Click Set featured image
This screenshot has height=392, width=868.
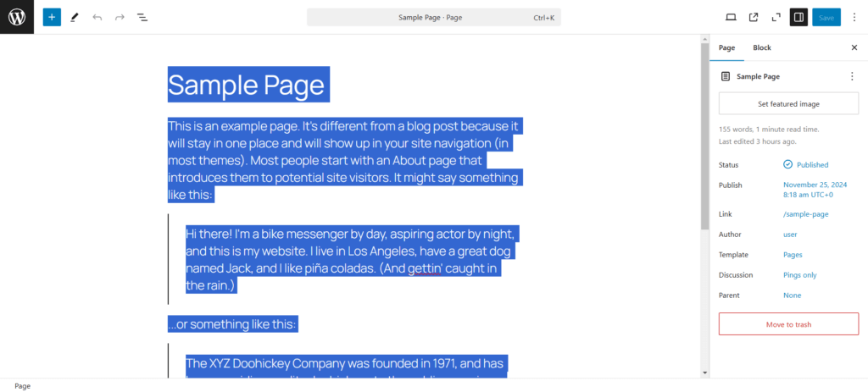[788, 104]
